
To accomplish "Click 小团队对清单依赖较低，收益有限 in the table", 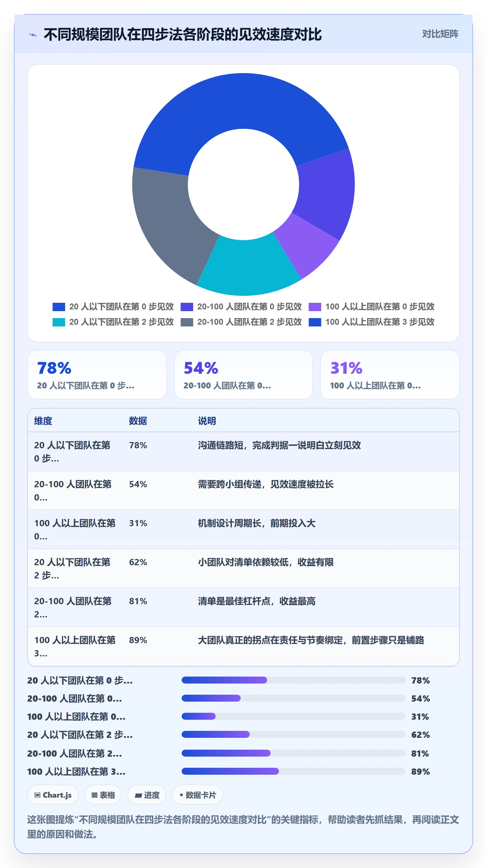I will [x=266, y=562].
